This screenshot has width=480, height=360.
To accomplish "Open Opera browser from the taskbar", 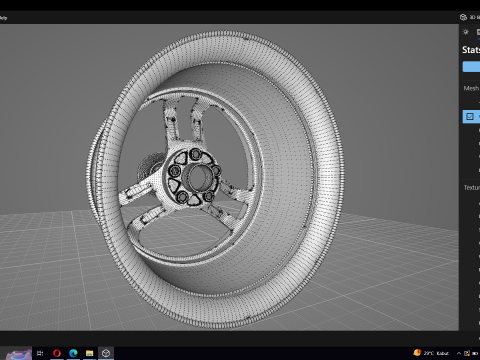I will (57, 353).
